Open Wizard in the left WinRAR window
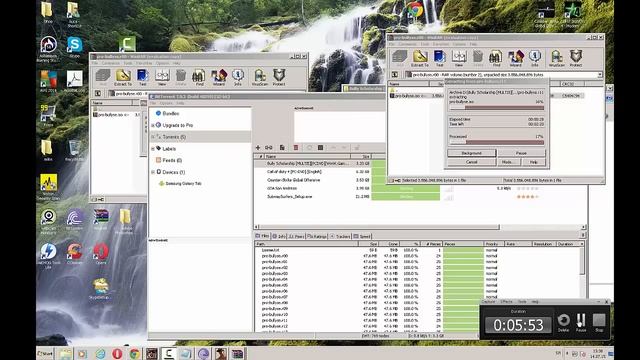The height and width of the screenshot is (360, 640). pos(219,77)
